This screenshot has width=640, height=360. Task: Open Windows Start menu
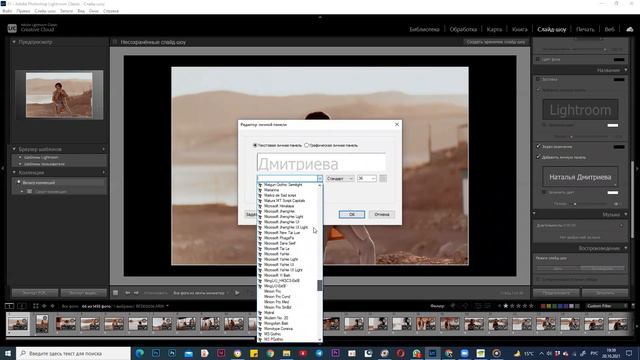click(8, 353)
